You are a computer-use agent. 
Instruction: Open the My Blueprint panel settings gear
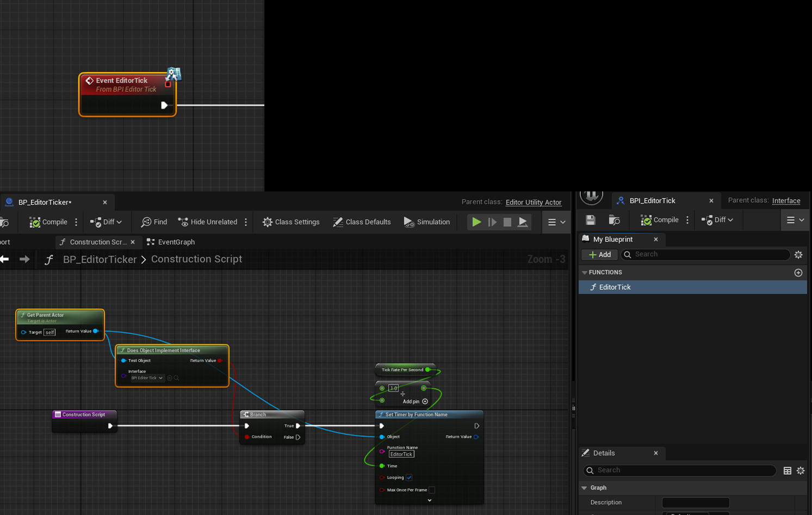click(798, 255)
